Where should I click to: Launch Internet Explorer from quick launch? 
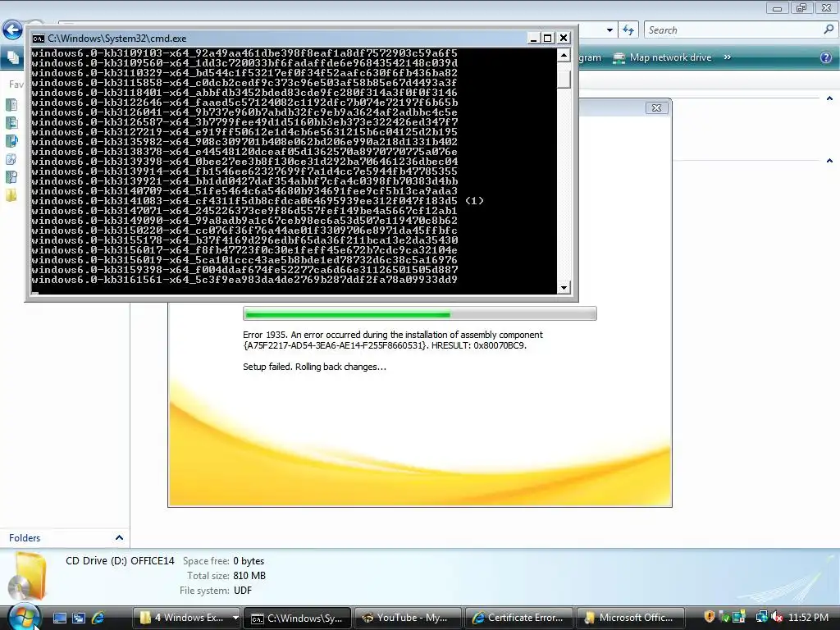click(98, 618)
